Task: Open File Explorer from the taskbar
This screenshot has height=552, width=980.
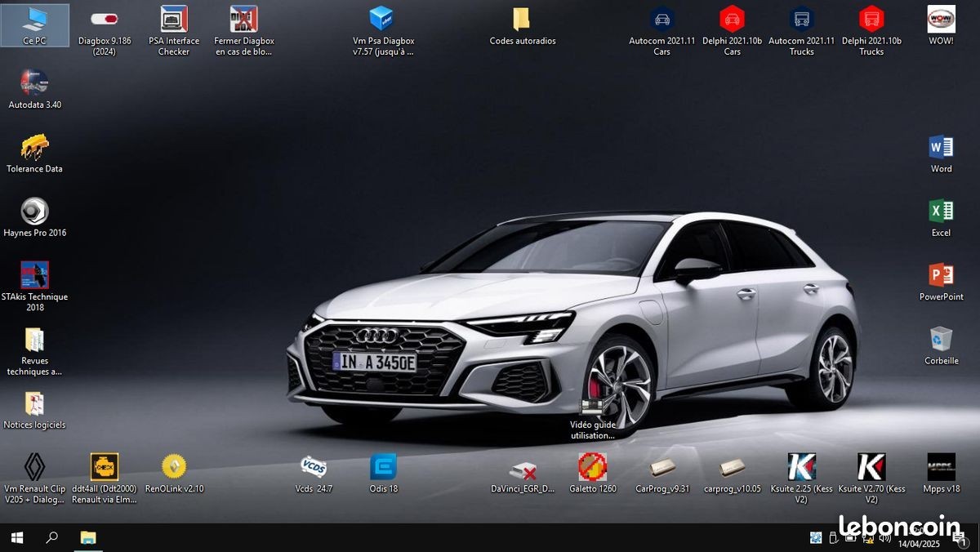Action: (x=87, y=537)
